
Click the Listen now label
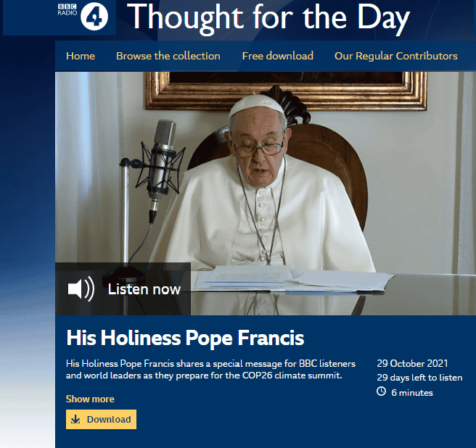tap(144, 289)
